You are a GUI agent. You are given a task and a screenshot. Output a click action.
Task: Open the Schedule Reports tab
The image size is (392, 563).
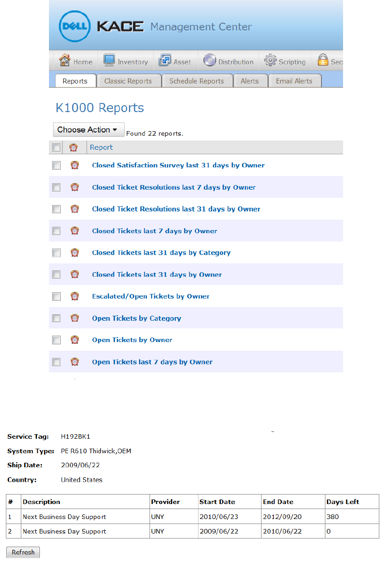[x=197, y=81]
